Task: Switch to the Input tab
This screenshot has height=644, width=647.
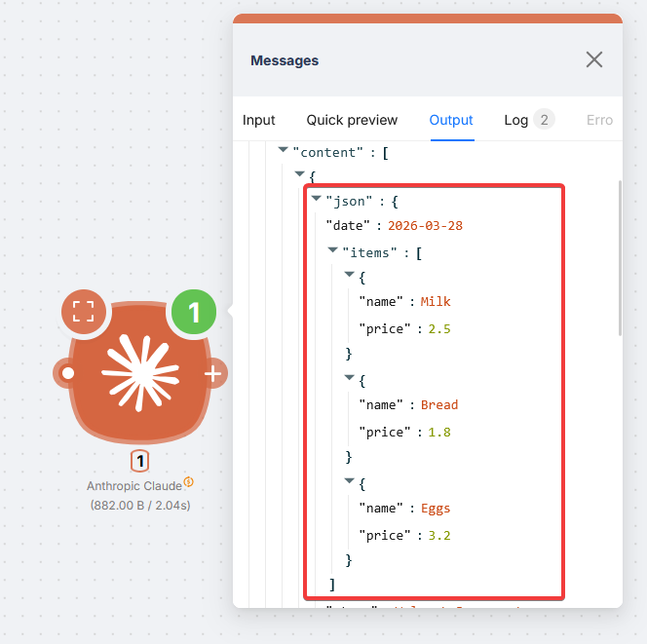Action: [x=259, y=120]
